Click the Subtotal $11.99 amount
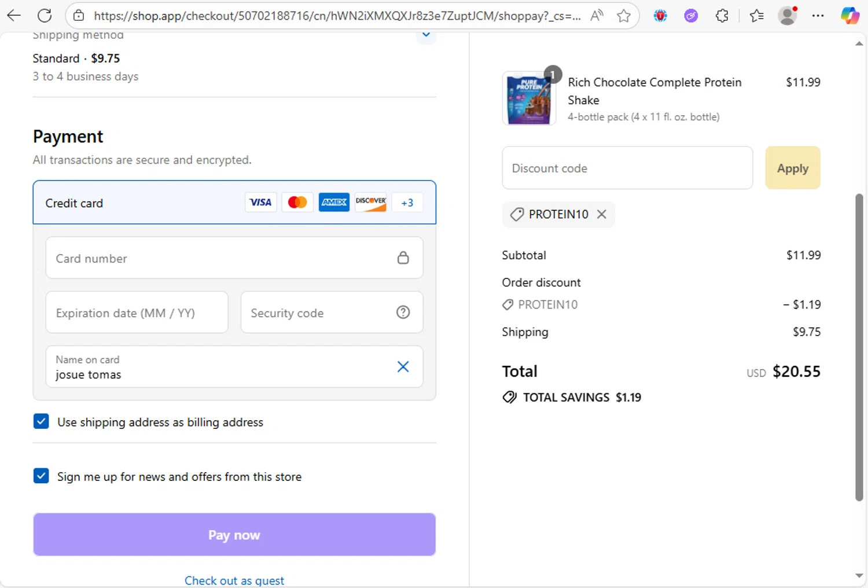The width and height of the screenshot is (868, 588). (x=803, y=255)
